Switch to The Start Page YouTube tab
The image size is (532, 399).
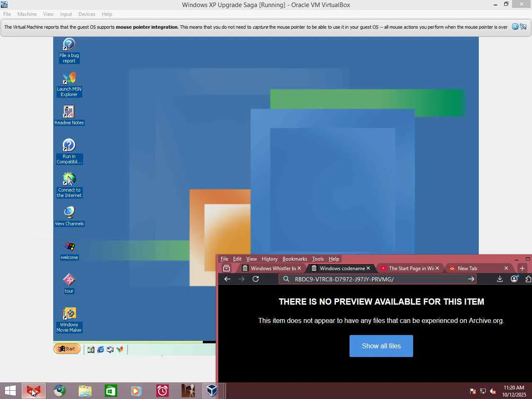(x=410, y=268)
